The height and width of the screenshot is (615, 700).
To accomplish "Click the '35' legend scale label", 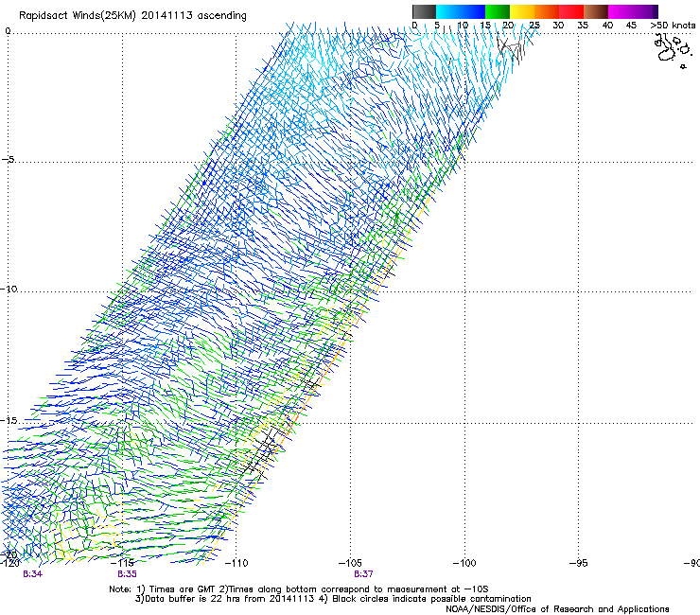I will pos(583,26).
